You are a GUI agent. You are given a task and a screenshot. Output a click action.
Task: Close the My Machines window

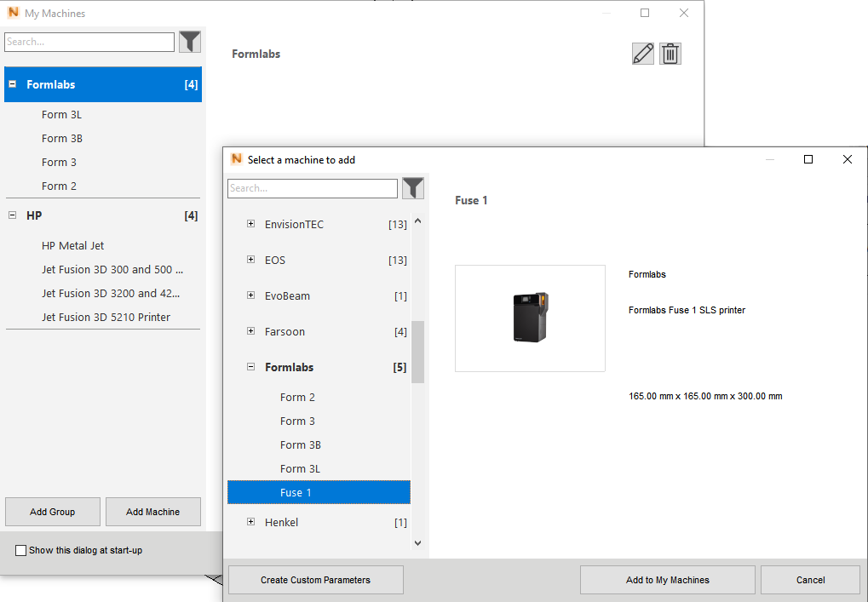coord(684,13)
